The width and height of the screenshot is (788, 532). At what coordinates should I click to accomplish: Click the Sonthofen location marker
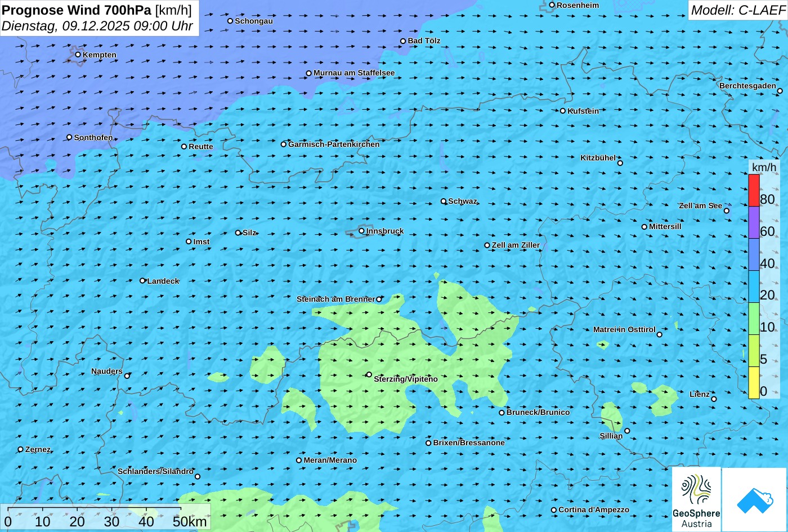[x=70, y=137]
